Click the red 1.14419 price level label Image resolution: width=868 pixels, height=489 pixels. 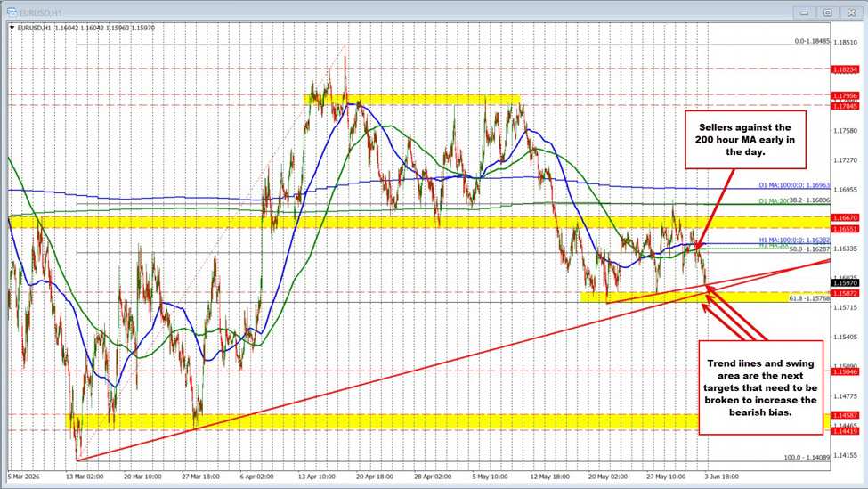[x=846, y=431]
